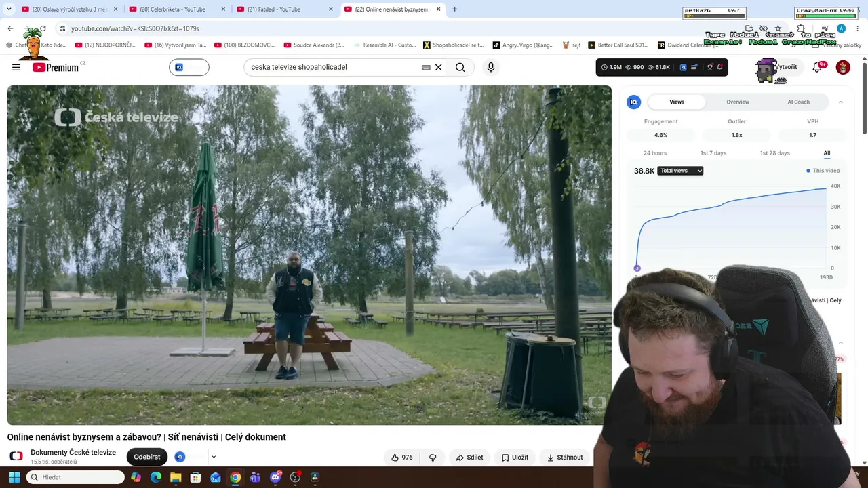Image resolution: width=868 pixels, height=488 pixels.
Task: Click the vidIQ round logo in Views panel
Action: point(633,102)
